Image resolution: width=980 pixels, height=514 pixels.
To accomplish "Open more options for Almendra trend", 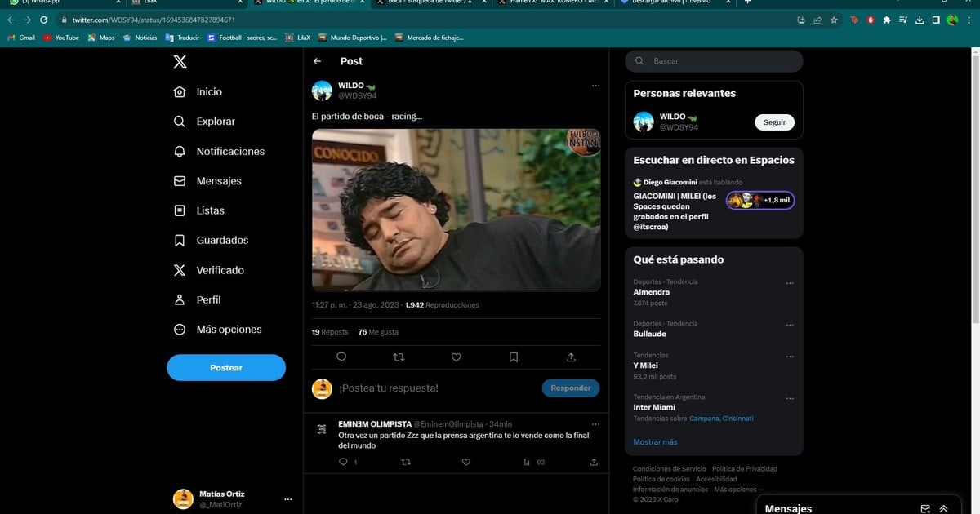I will pyautogui.click(x=790, y=283).
